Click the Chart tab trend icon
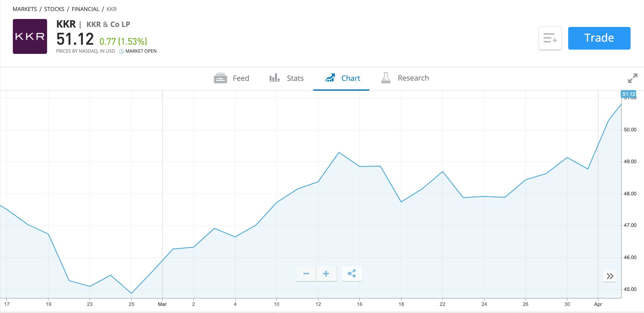 (330, 78)
